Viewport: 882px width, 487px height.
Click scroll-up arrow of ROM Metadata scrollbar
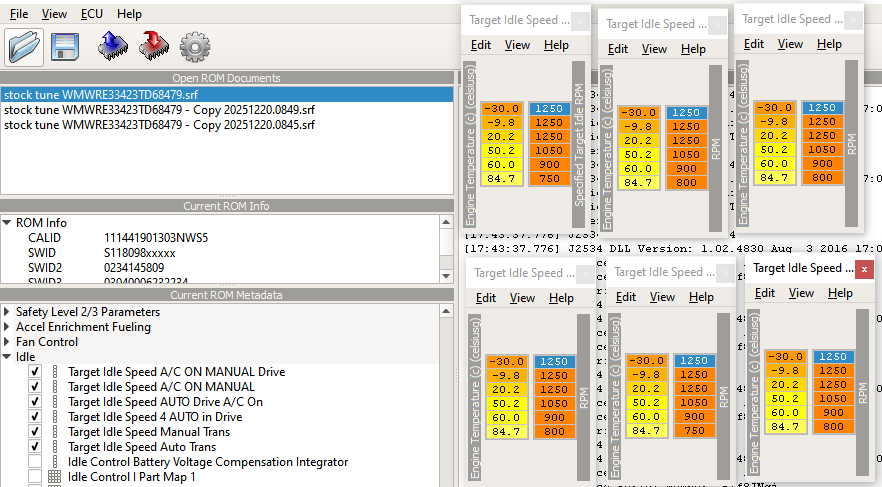[x=446, y=310]
